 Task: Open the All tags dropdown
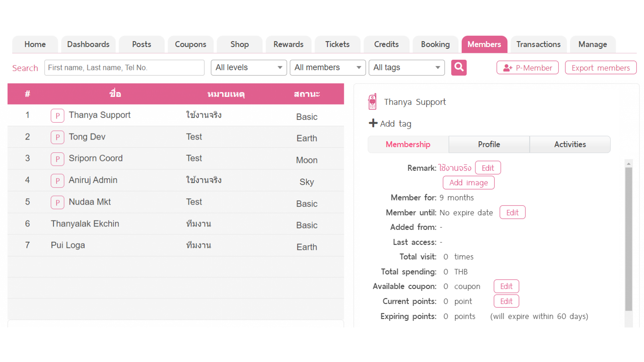pyautogui.click(x=406, y=67)
